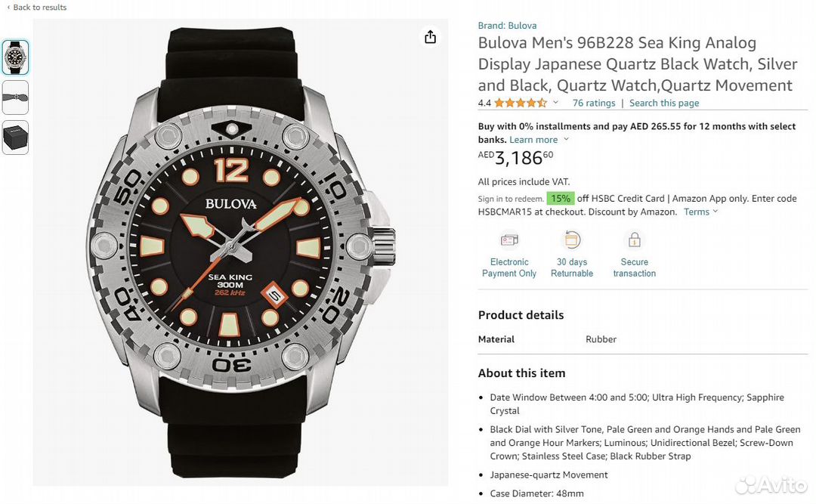Click the Search this page link
The height and width of the screenshot is (504, 816).
[x=664, y=104]
